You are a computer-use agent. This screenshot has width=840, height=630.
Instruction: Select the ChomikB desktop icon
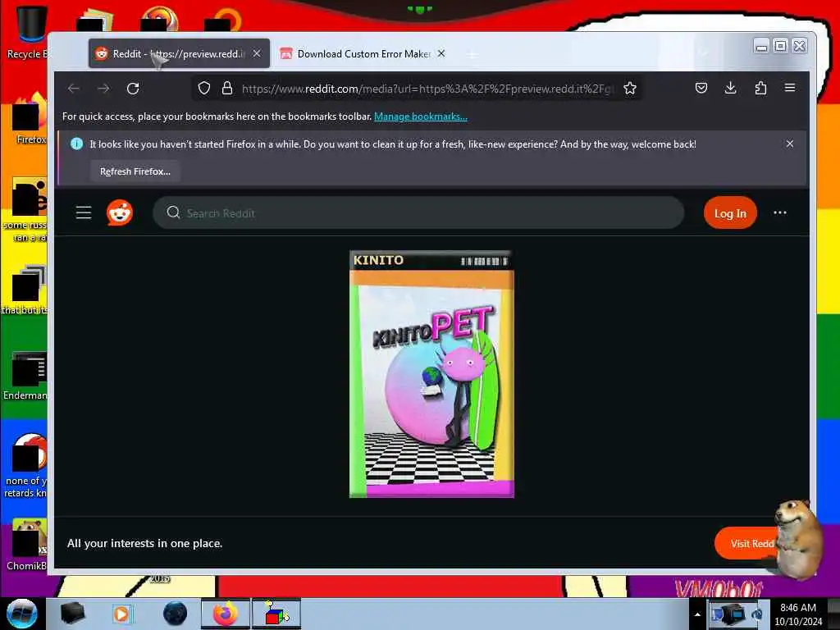click(27, 544)
